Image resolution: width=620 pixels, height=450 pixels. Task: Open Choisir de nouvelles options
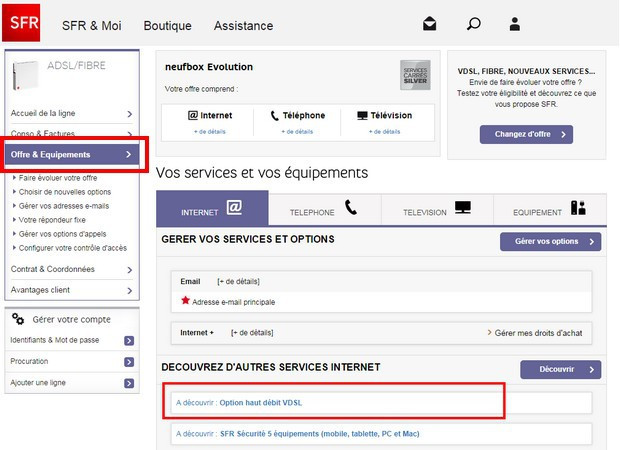[65, 192]
